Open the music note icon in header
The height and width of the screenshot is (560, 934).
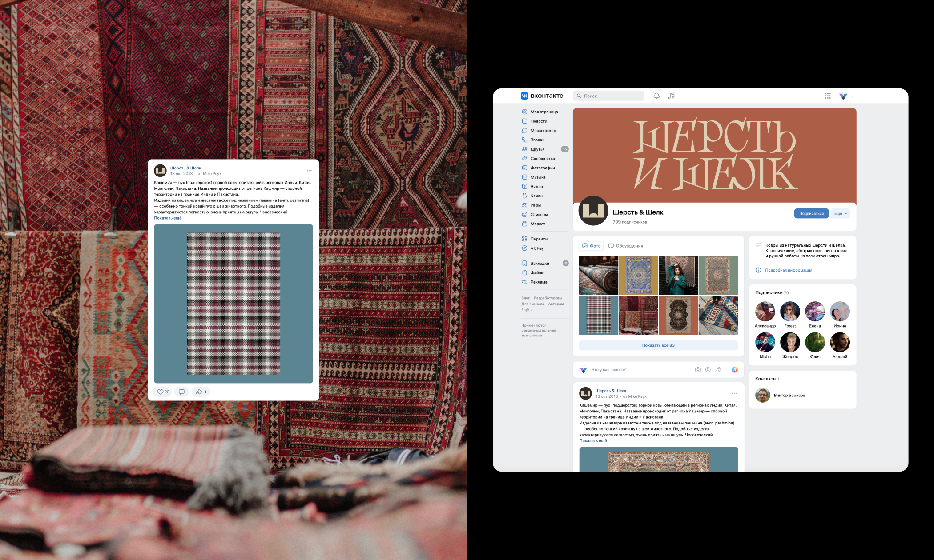[x=671, y=96]
